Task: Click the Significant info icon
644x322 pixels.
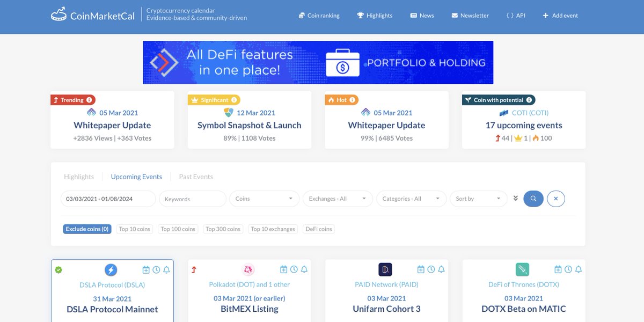Action: (x=234, y=100)
